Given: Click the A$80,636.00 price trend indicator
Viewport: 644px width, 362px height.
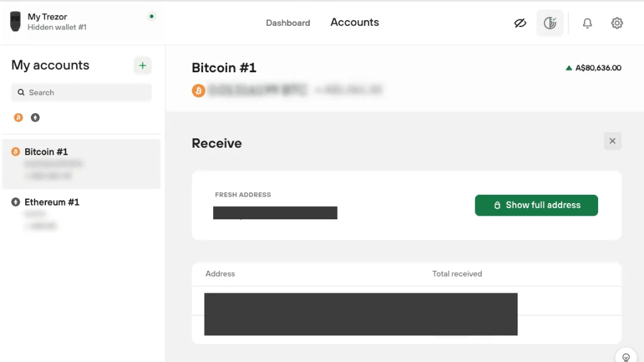Looking at the screenshot, I should click(594, 68).
